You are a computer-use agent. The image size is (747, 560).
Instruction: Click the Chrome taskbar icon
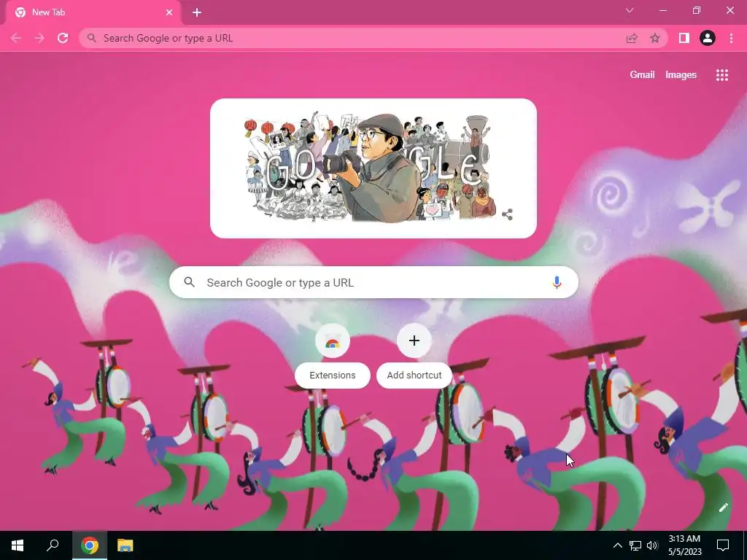(x=90, y=545)
